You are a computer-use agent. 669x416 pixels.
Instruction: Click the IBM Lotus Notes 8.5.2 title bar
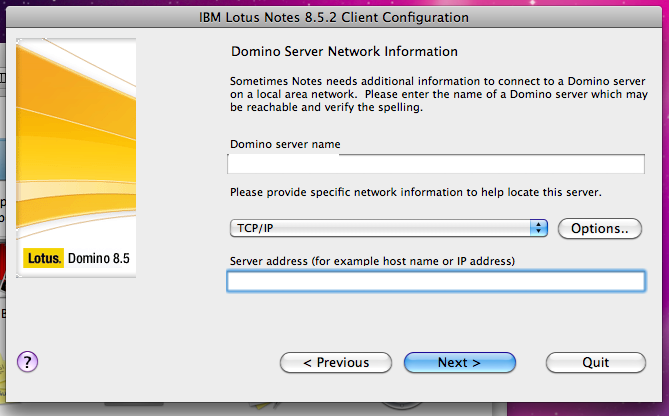coord(334,17)
